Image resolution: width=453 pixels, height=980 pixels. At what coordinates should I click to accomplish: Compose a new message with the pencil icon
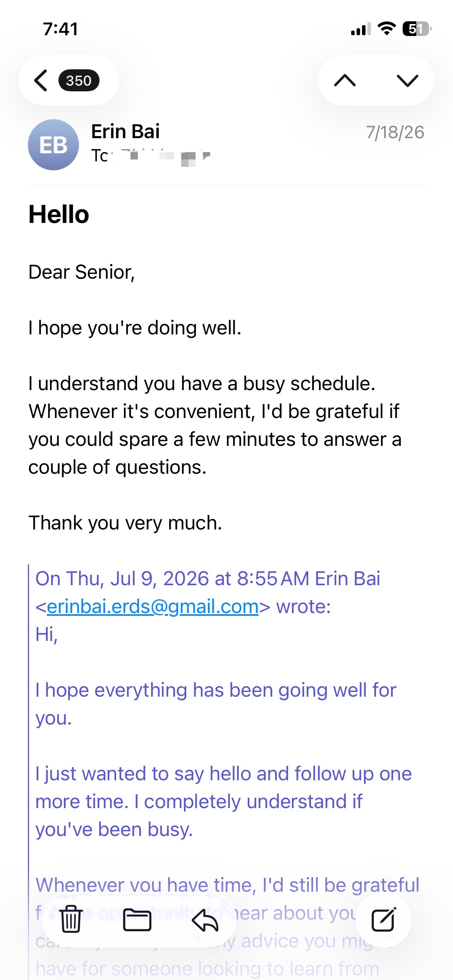(x=383, y=919)
